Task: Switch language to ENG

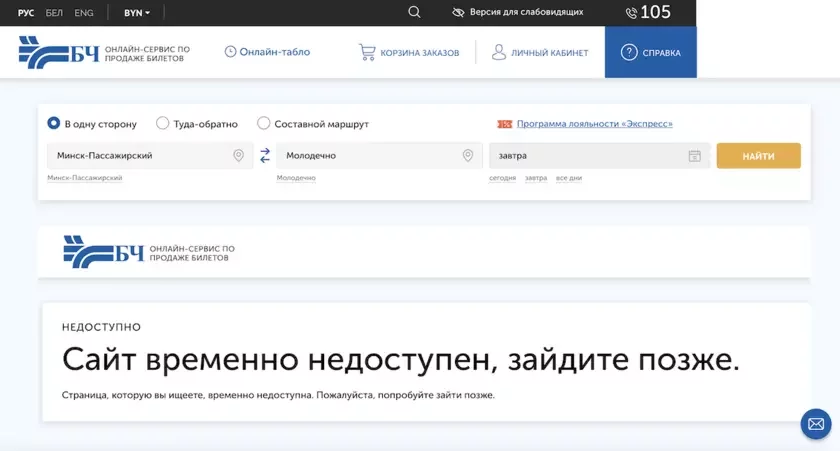Action: click(x=84, y=13)
